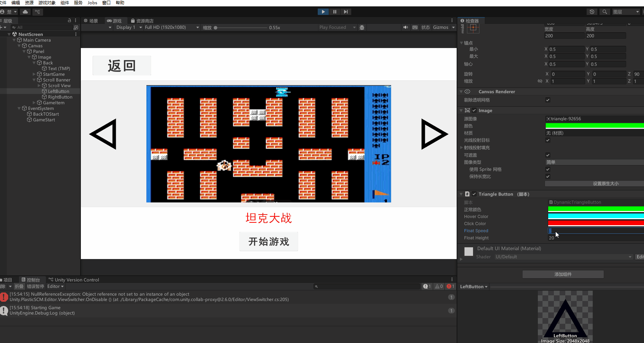Mute audio in Game view
This screenshot has height=343, width=644.
coord(405,27)
